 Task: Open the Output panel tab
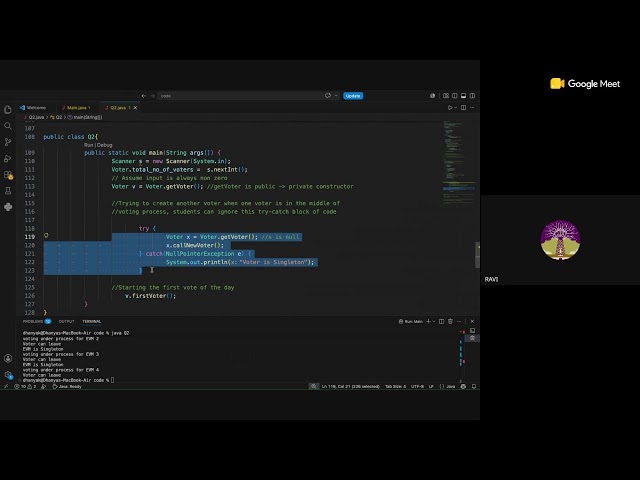click(x=67, y=322)
